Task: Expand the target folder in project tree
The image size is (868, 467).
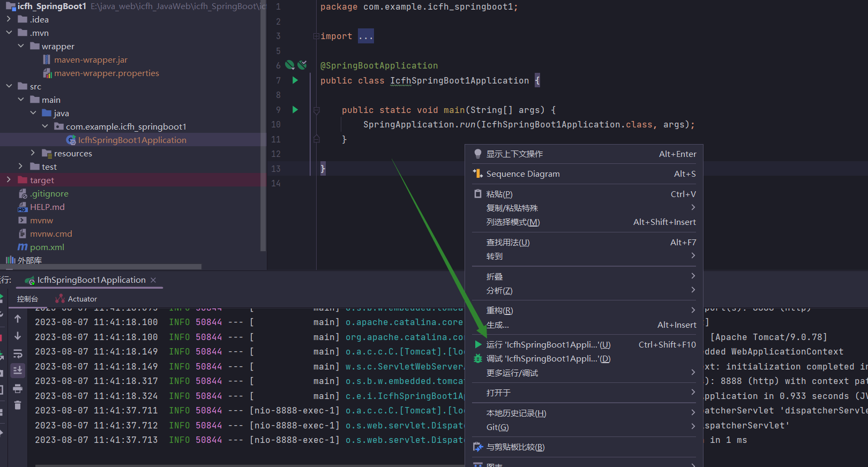Action: click(9, 180)
